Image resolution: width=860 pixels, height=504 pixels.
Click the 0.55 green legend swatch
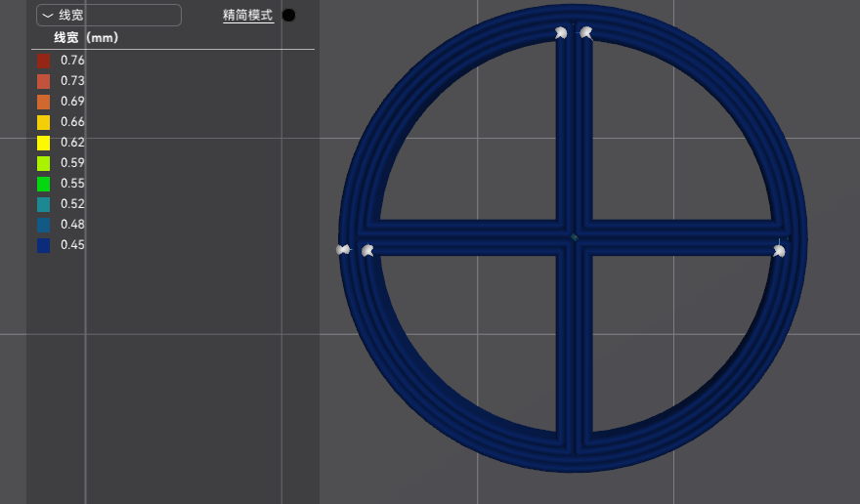coord(43,184)
